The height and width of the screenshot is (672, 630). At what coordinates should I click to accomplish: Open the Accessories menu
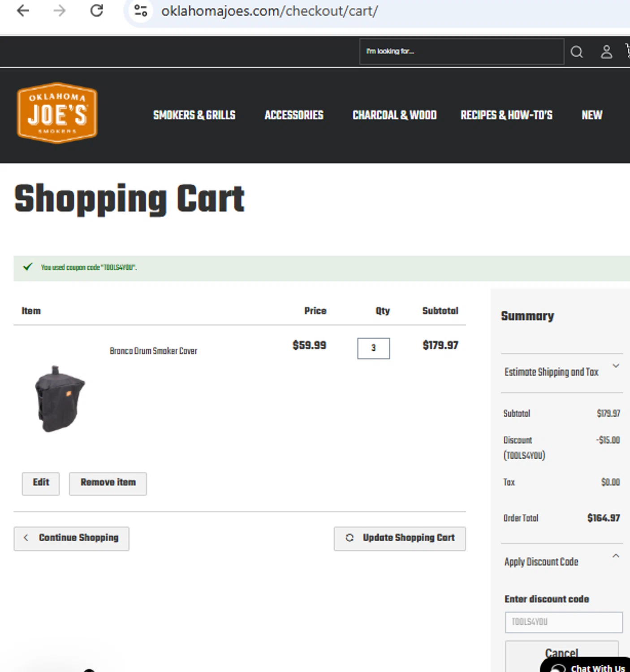tap(293, 115)
